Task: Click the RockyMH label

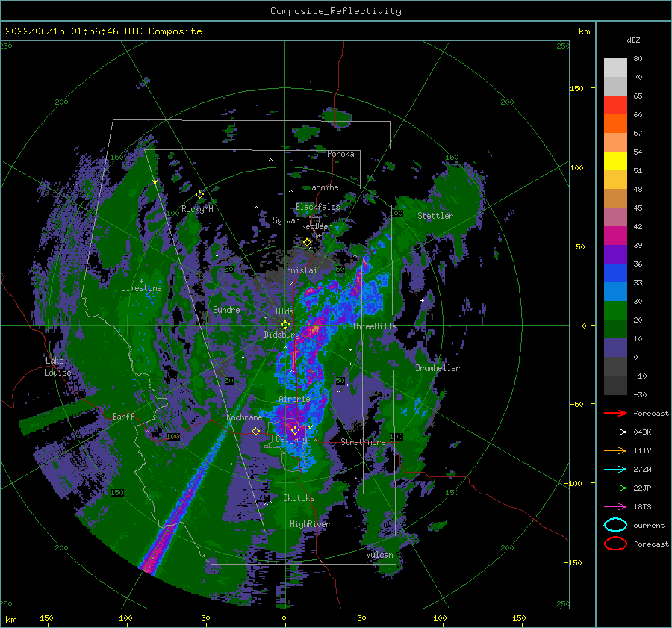Action: (197, 209)
